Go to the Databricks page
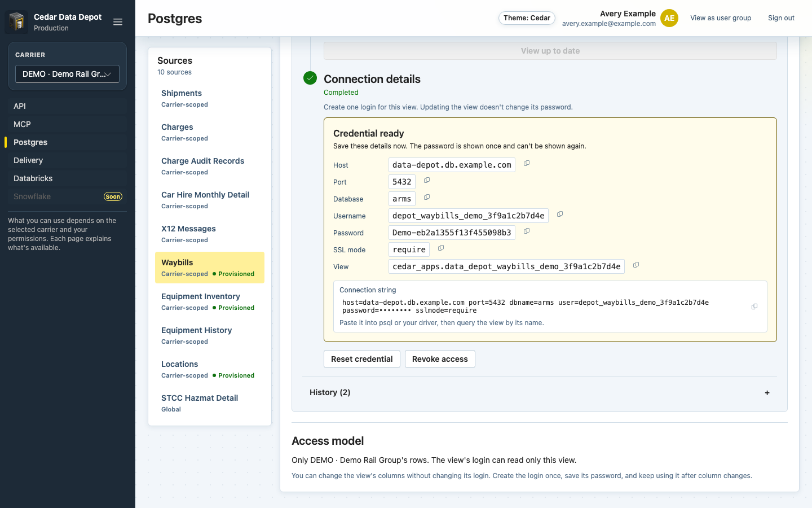The height and width of the screenshot is (508, 812). click(x=68, y=178)
